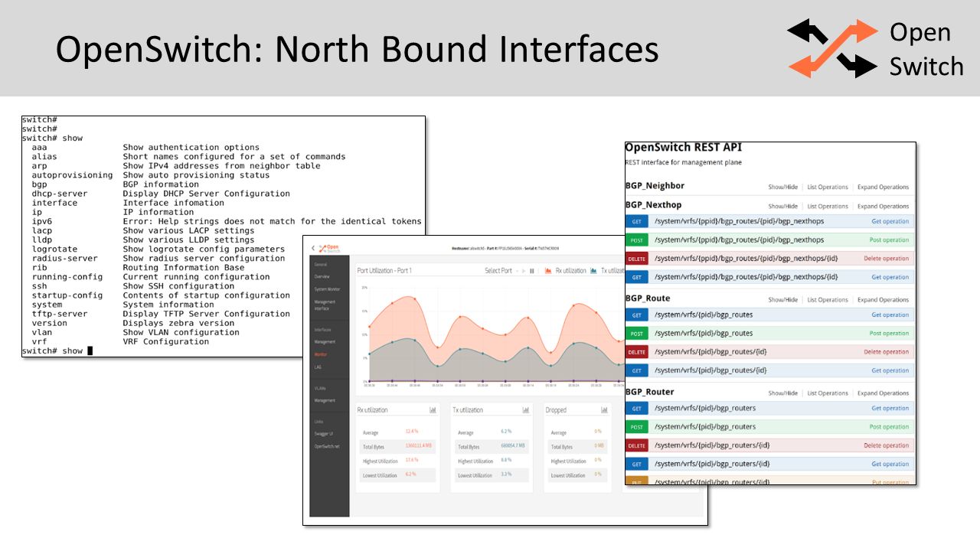980x551 pixels.
Task: Expand Operations for BGP_Neighbor
Action: [x=883, y=187]
